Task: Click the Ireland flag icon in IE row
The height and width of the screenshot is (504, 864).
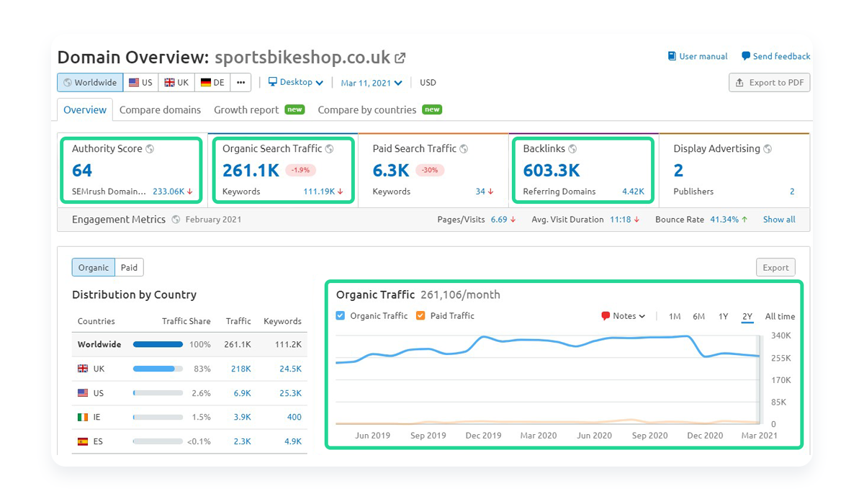Action: click(x=83, y=417)
